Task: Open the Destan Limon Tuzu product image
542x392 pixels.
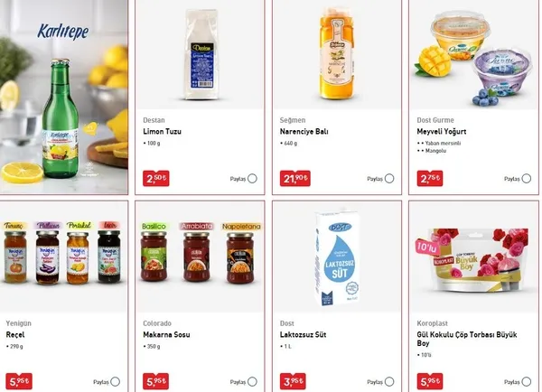Action: pos(201,54)
